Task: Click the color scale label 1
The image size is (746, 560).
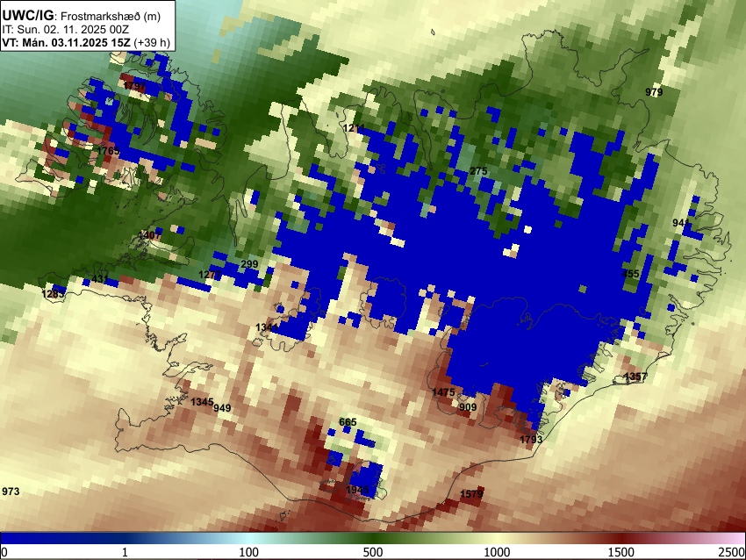Action: tap(125, 552)
